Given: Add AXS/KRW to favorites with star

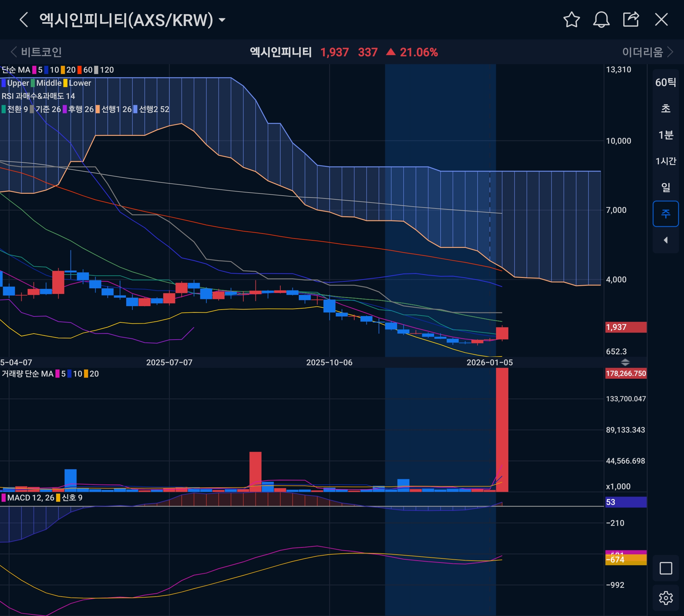Looking at the screenshot, I should pyautogui.click(x=572, y=20).
